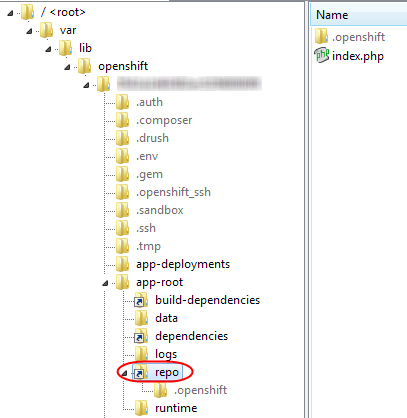This screenshot has height=418, width=407.
Task: Click the .gem folder icon
Action: 122,174
